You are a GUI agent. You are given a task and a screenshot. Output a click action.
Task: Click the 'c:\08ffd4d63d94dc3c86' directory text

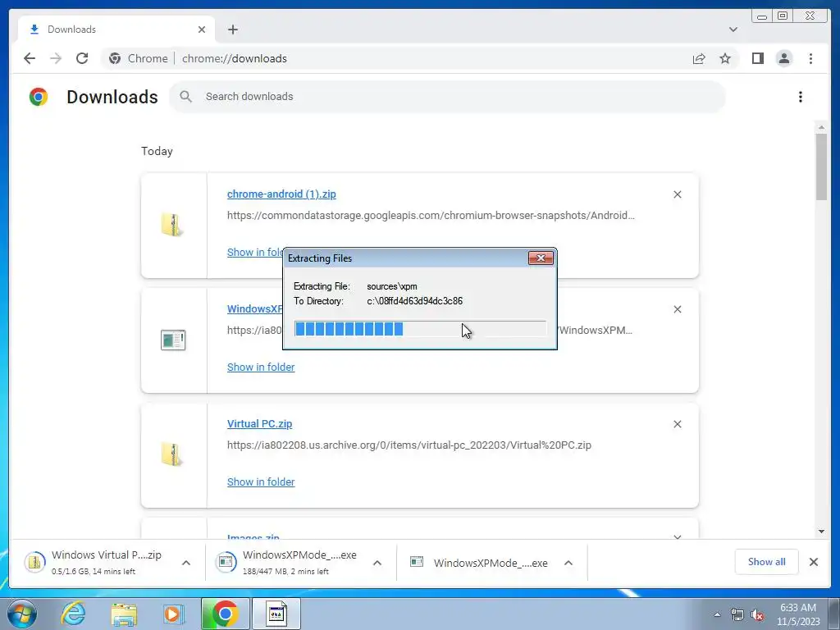point(414,301)
